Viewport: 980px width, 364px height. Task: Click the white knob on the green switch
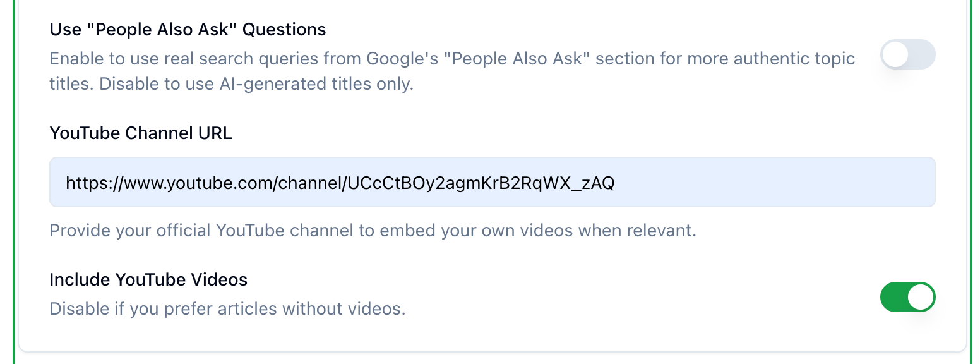[921, 297]
